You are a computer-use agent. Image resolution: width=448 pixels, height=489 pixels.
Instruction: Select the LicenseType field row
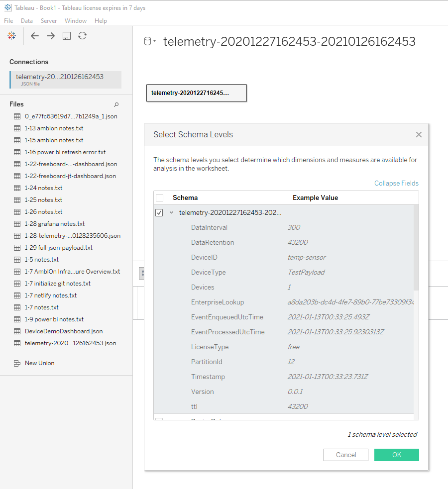pos(284,347)
